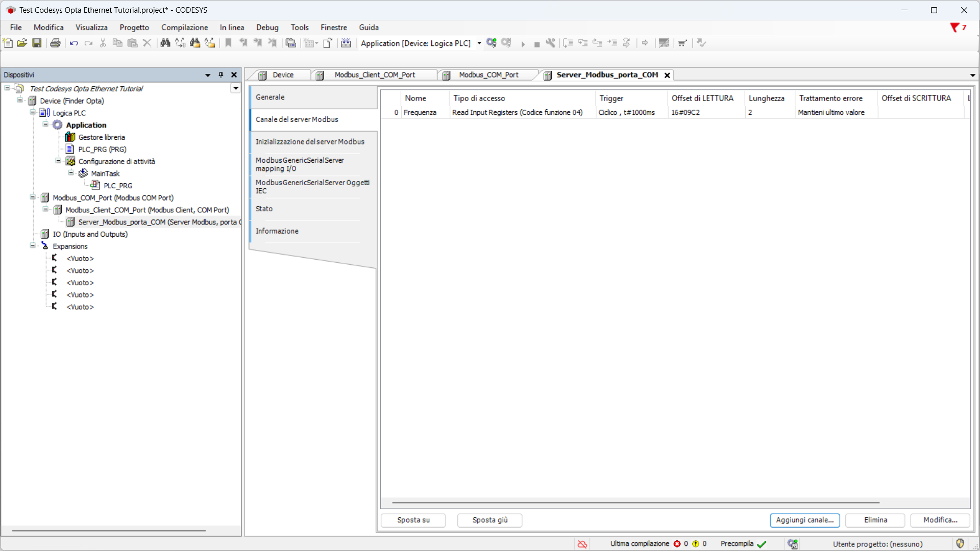This screenshot has width=980, height=551.
Task: Click the red filter notifications icon
Action: coord(954,28)
